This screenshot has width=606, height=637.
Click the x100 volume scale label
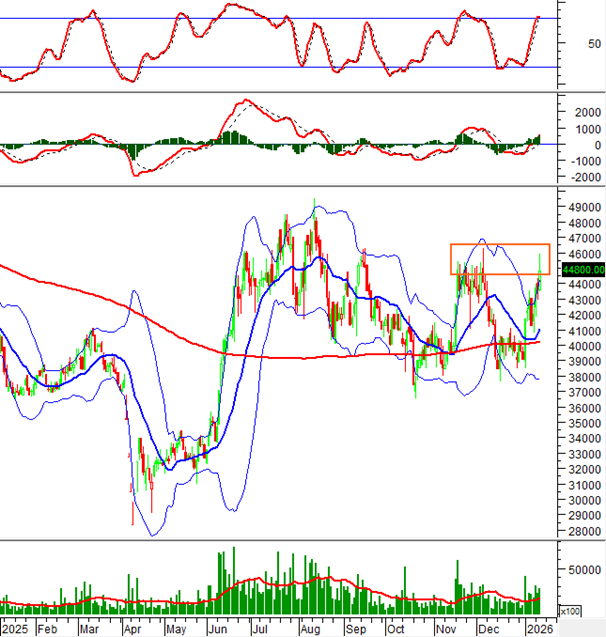569,610
